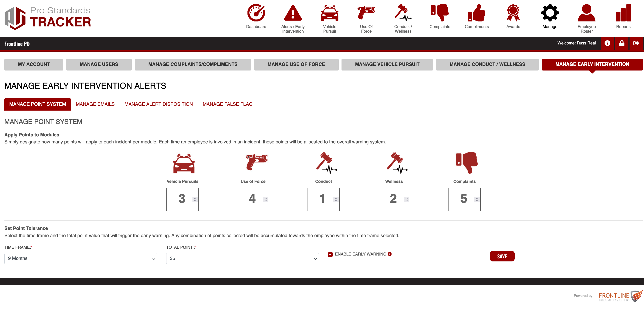Click the Vehicle Pursuits points stepper arrows
Image resolution: width=644 pixels, height=328 pixels.
pos(195,199)
